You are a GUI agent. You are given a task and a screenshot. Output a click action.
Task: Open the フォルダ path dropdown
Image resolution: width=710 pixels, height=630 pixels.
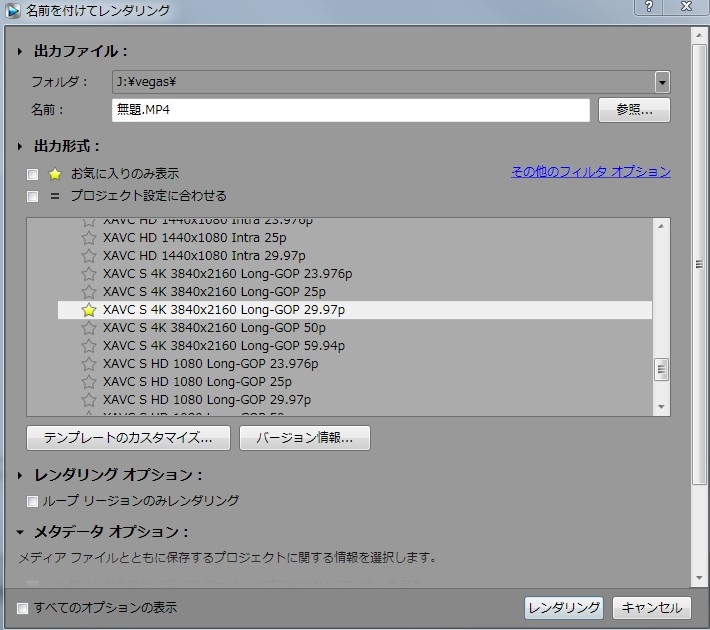(x=662, y=82)
